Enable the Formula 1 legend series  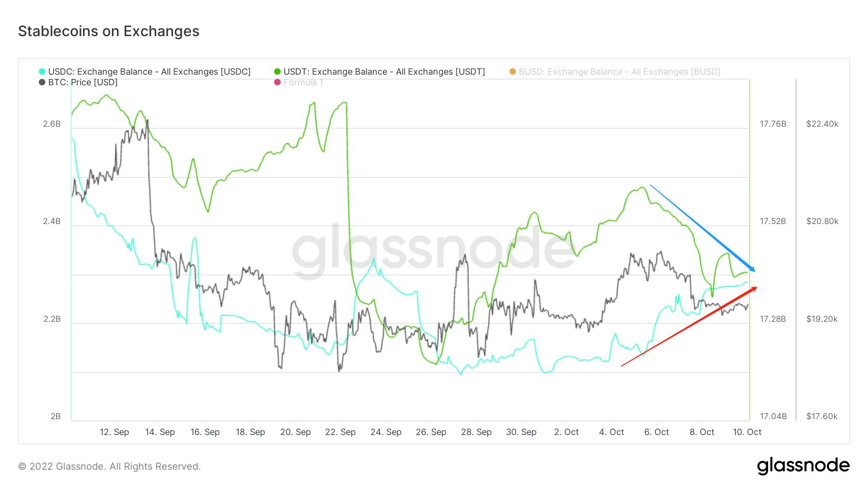point(303,82)
